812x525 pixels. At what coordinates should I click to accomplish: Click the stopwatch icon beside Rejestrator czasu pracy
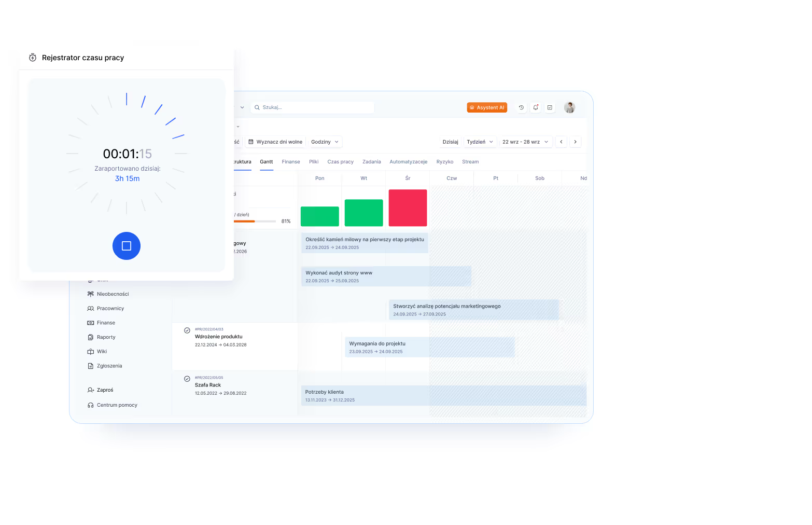33,58
